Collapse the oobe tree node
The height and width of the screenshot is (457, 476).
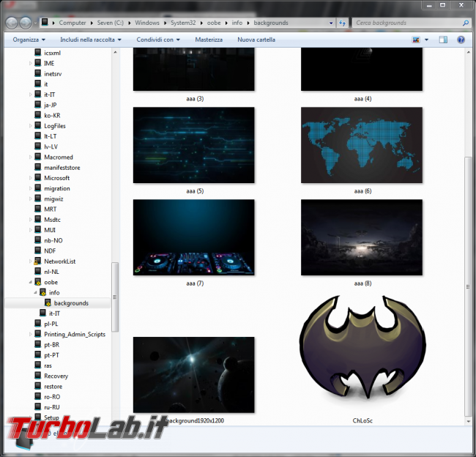coord(30,282)
